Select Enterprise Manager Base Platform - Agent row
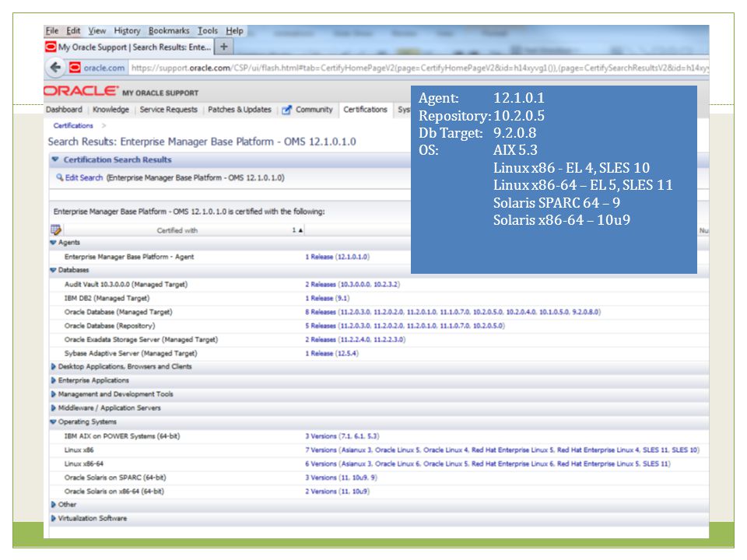 (x=129, y=257)
